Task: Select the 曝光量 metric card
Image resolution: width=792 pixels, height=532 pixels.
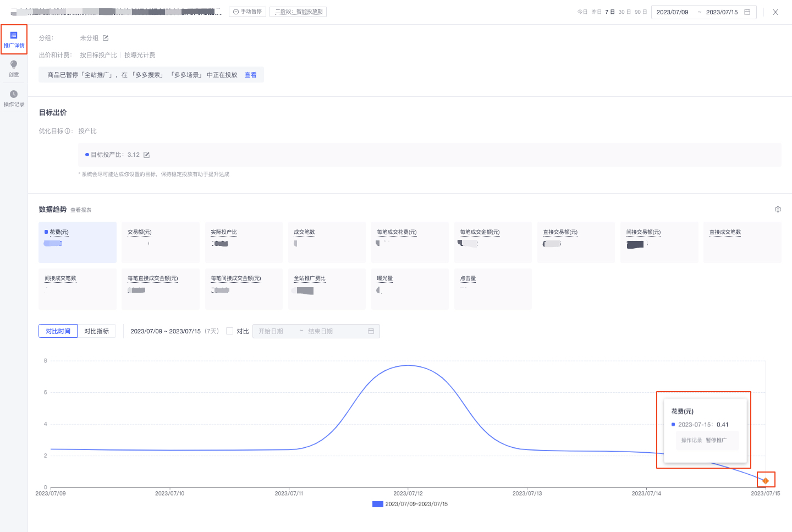Action: click(410, 289)
